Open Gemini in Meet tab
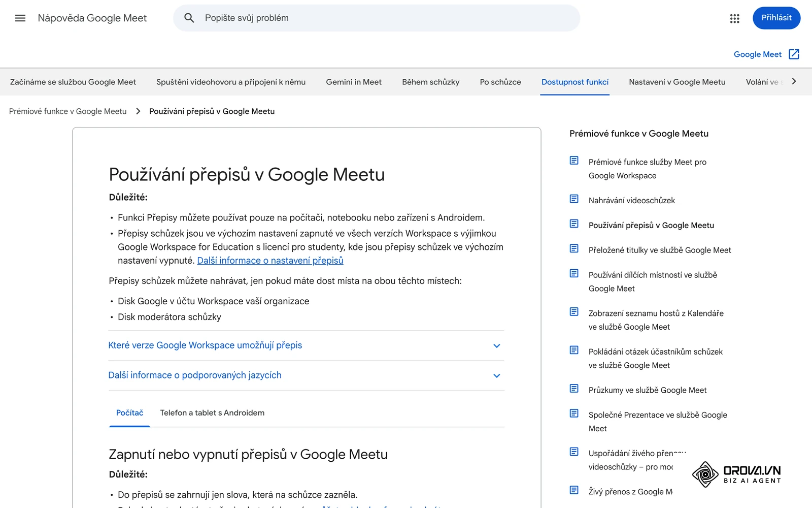812x508 pixels. click(354, 82)
